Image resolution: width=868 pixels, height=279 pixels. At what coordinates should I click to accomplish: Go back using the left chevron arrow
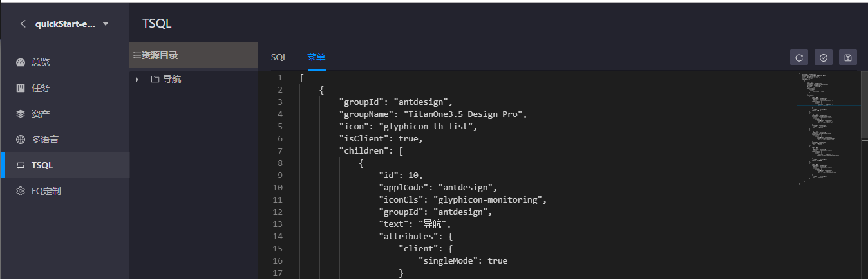[x=23, y=24]
